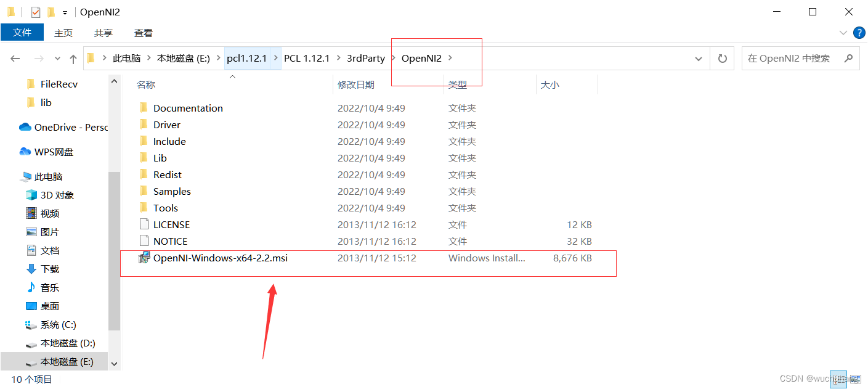Open Explorer help via blue question icon

tap(860, 33)
